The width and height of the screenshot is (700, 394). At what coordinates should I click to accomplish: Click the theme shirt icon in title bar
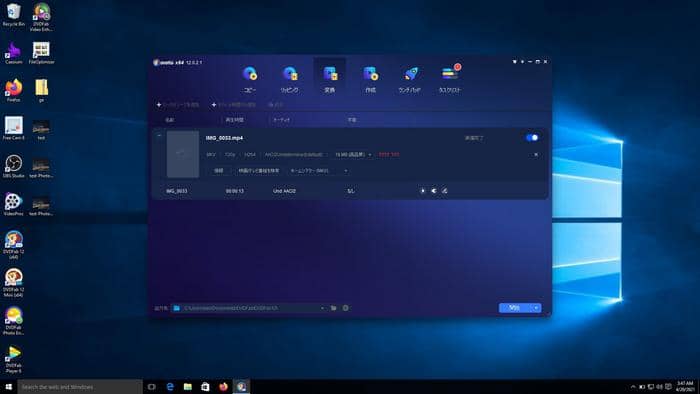pos(514,62)
